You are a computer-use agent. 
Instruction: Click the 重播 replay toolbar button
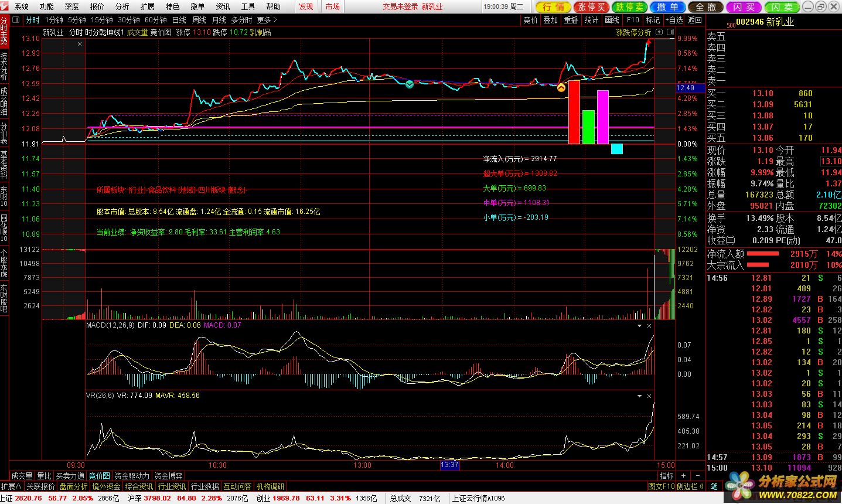pos(571,20)
